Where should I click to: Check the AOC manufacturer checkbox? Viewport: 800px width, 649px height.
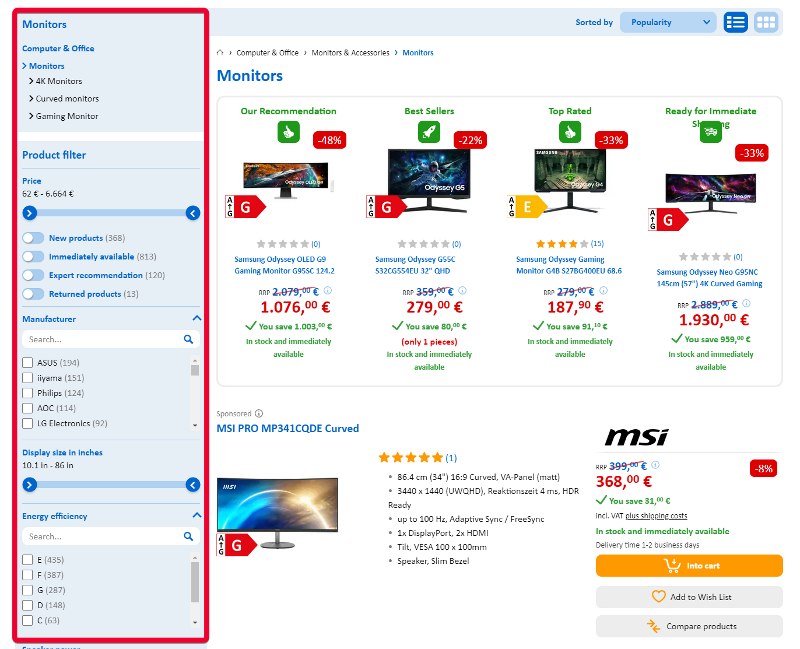tap(28, 408)
